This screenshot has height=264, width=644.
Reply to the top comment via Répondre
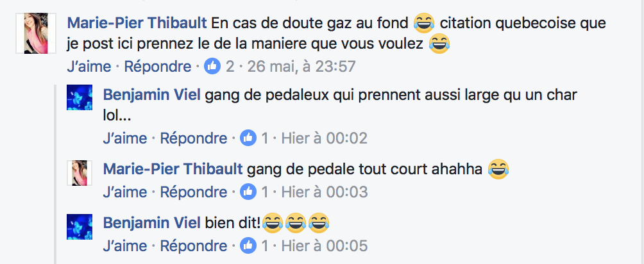click(x=158, y=67)
